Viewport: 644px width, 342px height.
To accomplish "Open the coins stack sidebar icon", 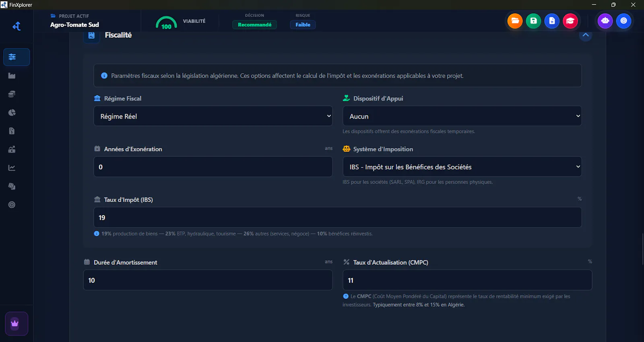I will pyautogui.click(x=12, y=94).
